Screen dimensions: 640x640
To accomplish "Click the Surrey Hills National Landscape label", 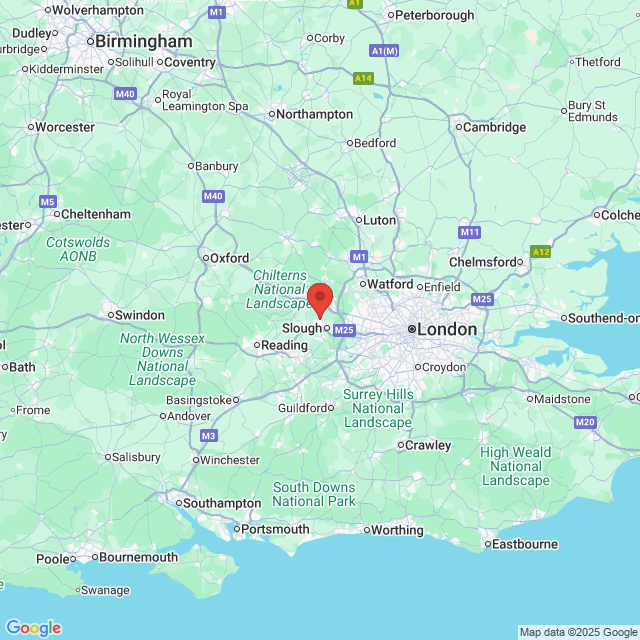I will click(x=378, y=408).
